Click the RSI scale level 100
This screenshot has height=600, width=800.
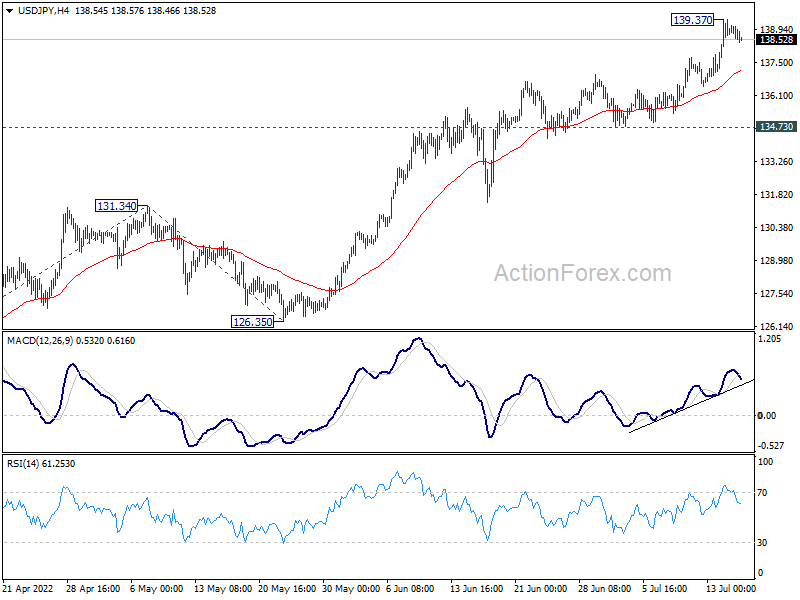coord(766,462)
